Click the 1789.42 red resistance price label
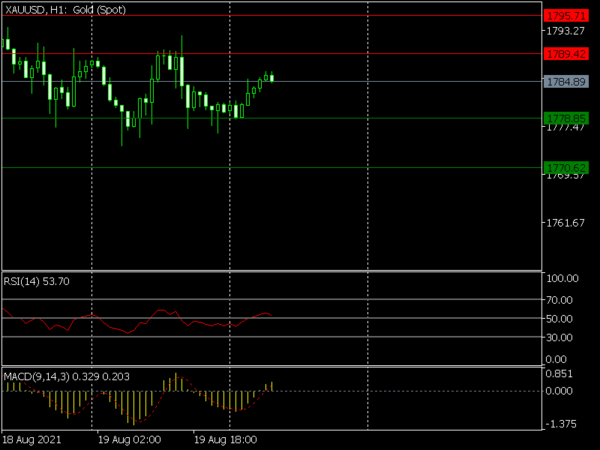Image resolution: width=600 pixels, height=450 pixels. coord(566,54)
